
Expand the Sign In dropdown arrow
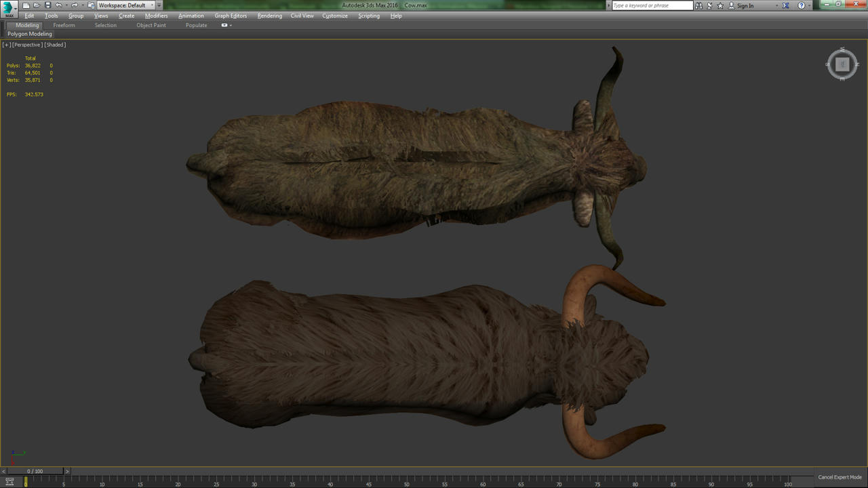tap(776, 5)
